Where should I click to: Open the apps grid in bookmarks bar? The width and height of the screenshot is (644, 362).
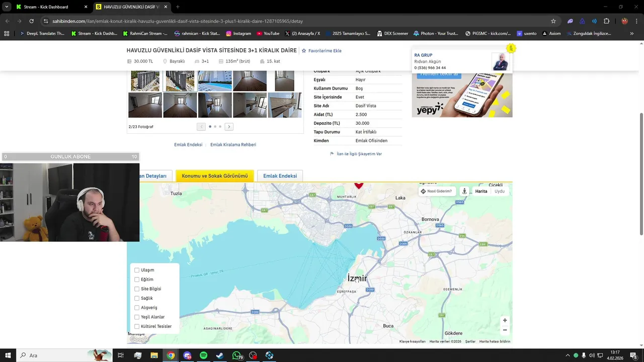pyautogui.click(x=7, y=34)
